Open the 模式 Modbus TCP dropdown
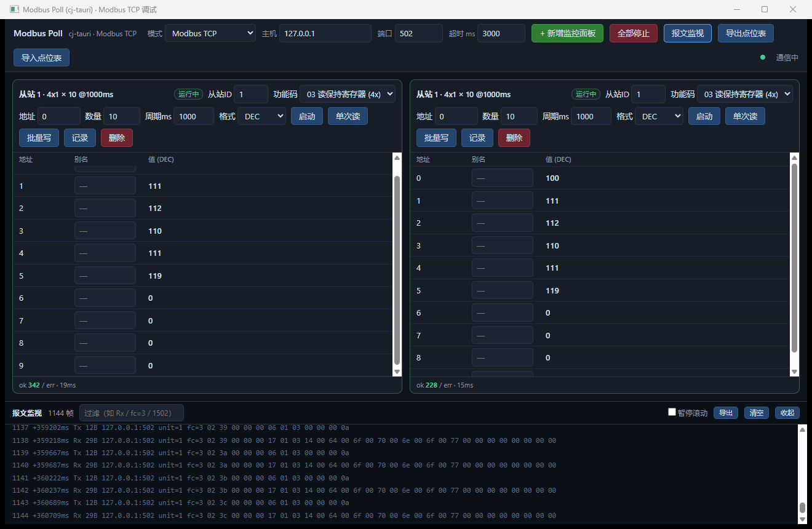Screen dimensions: 812x529 click(210, 33)
